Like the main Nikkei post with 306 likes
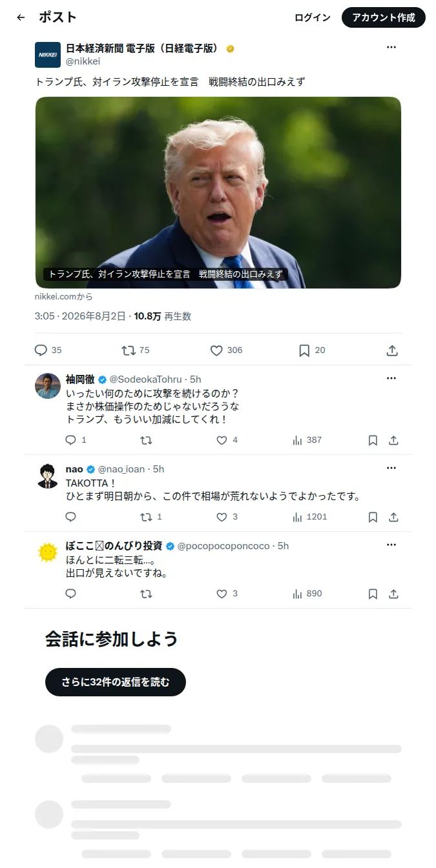 (216, 350)
